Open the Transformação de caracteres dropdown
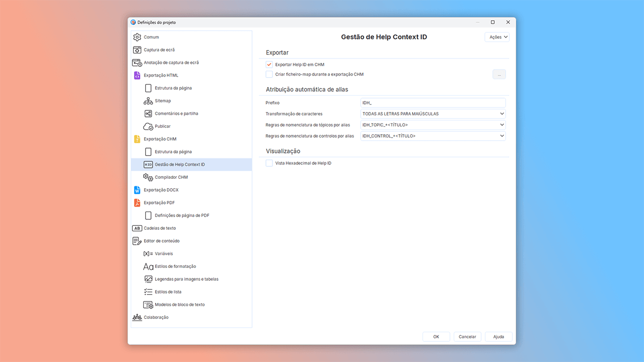Image resolution: width=644 pixels, height=362 pixels. click(x=432, y=114)
